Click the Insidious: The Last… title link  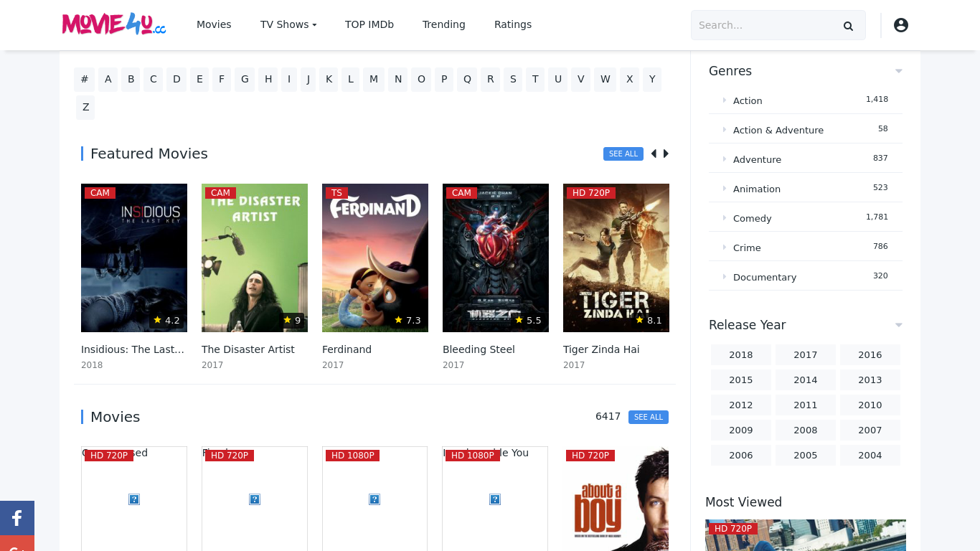coord(133,349)
